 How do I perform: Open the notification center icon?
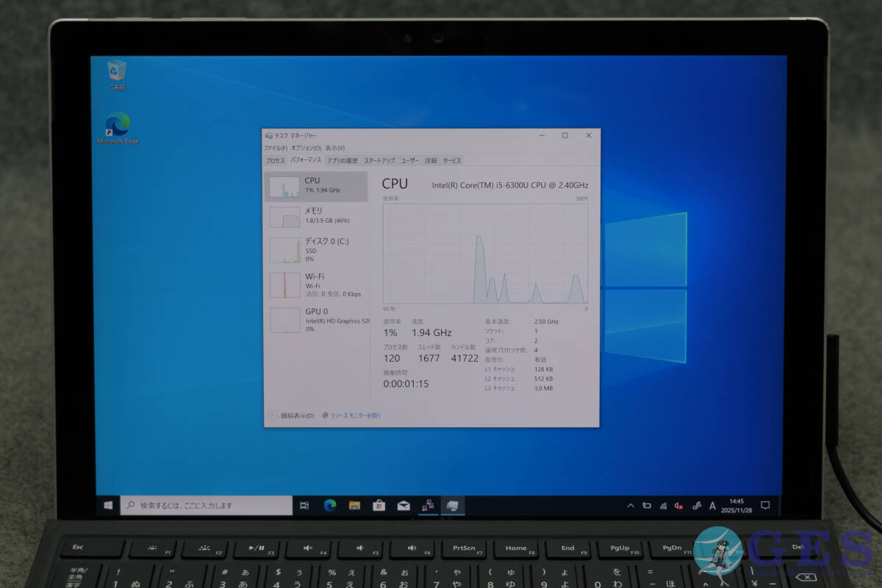pyautogui.click(x=765, y=505)
